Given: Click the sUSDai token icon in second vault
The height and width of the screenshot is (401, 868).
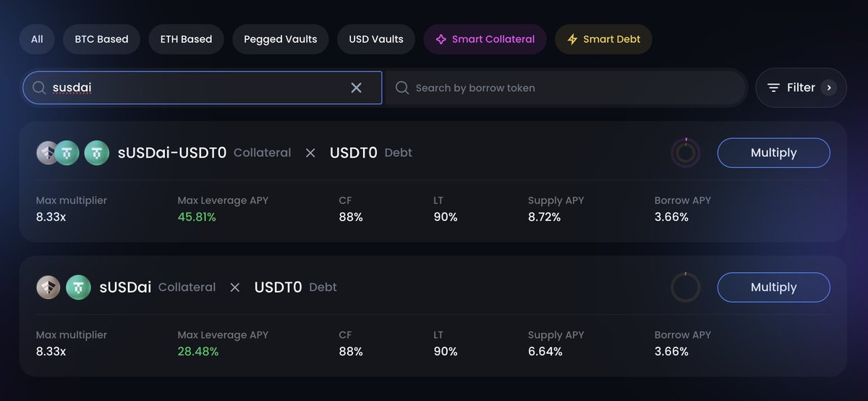Looking at the screenshot, I should click(x=48, y=287).
